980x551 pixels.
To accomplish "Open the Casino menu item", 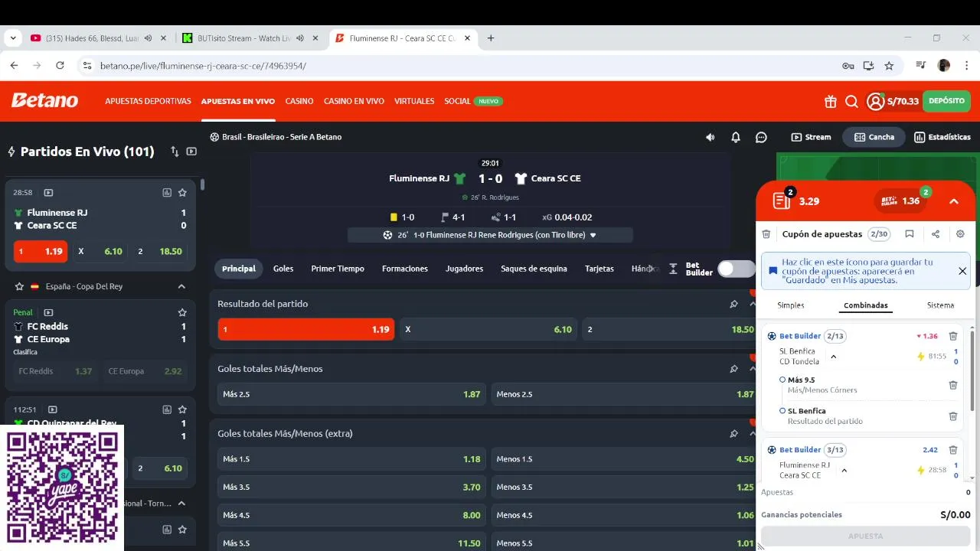I will tap(299, 101).
